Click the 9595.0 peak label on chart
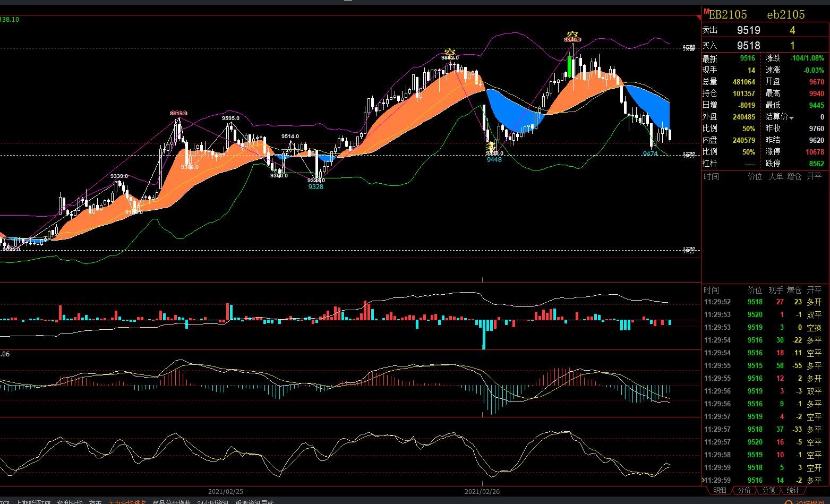 (230, 118)
